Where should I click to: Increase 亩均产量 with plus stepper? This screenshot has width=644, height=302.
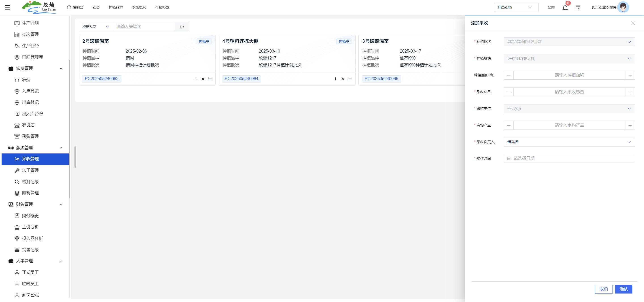[630, 125]
